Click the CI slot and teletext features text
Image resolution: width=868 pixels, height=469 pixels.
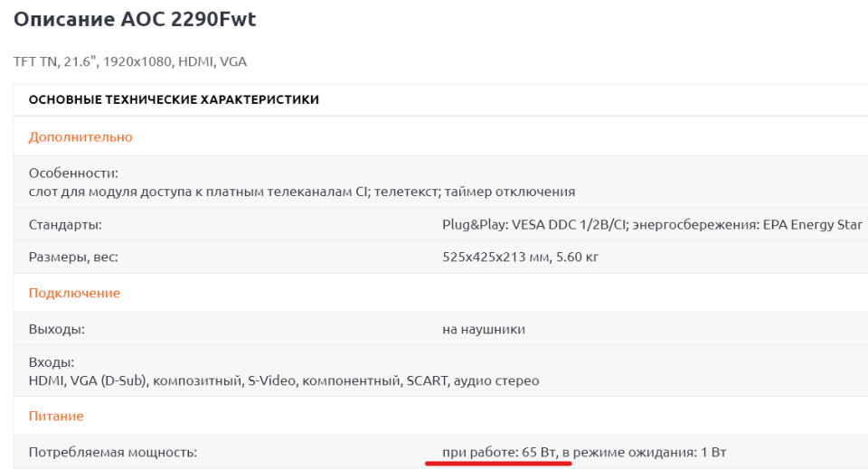tap(302, 192)
